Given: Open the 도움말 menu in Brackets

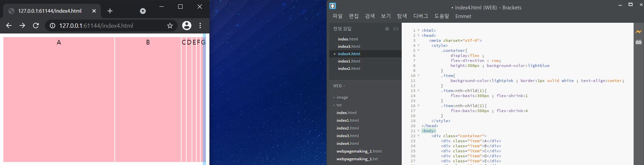Looking at the screenshot, I should point(442,16).
